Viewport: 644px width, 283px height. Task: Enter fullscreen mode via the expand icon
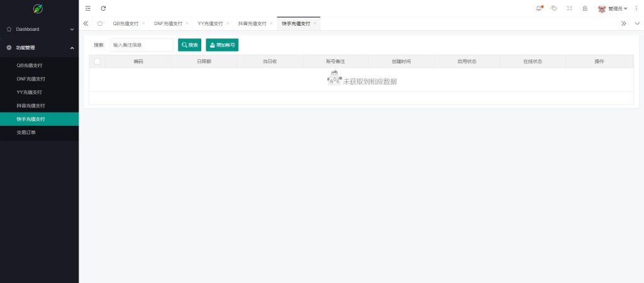[x=569, y=8]
